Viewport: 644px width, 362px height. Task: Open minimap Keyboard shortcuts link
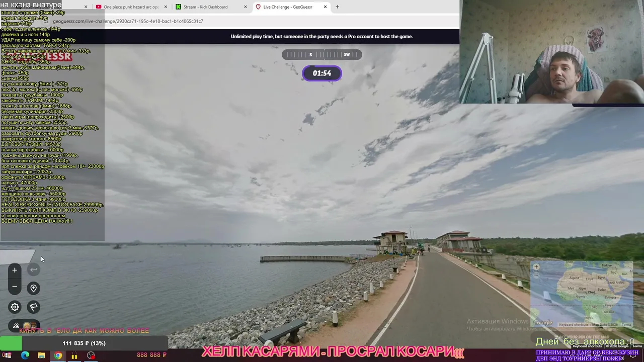(574, 325)
